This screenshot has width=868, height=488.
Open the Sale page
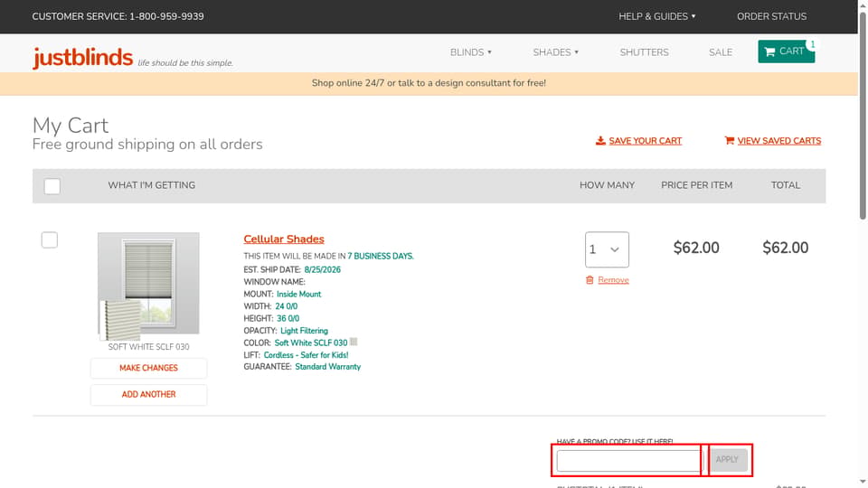tap(721, 52)
